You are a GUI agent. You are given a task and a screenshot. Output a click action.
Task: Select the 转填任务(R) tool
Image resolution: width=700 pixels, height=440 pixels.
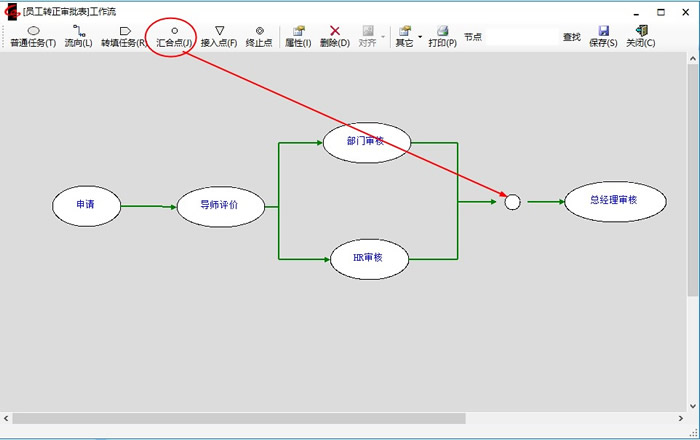click(x=124, y=37)
